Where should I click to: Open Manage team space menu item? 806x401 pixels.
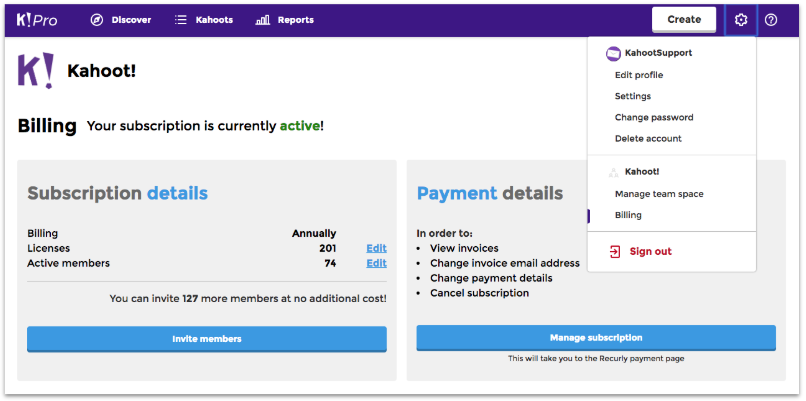click(659, 194)
